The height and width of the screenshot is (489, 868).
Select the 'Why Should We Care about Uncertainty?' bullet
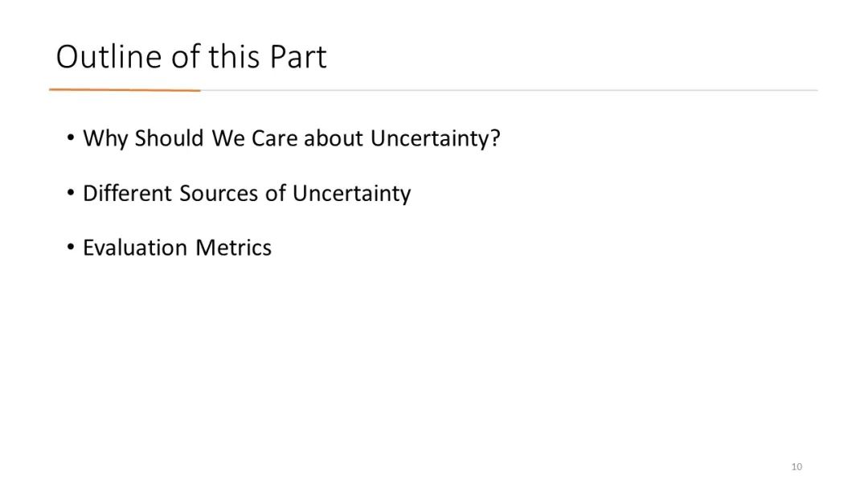tap(291, 138)
